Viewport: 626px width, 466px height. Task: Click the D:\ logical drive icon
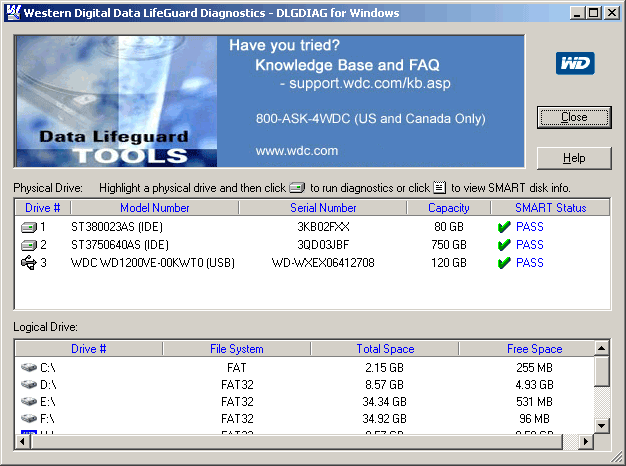pyautogui.click(x=29, y=384)
